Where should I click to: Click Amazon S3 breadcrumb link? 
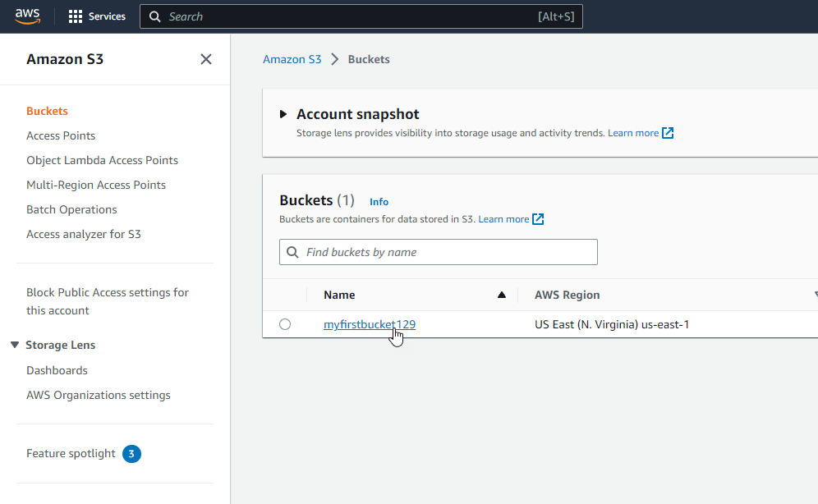pos(292,59)
